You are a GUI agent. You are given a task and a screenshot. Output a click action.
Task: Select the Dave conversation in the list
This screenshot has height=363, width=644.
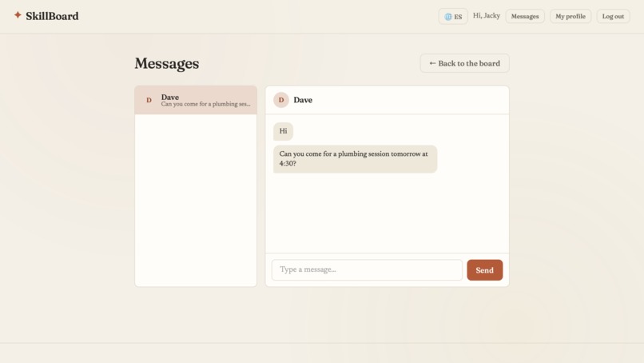click(196, 100)
